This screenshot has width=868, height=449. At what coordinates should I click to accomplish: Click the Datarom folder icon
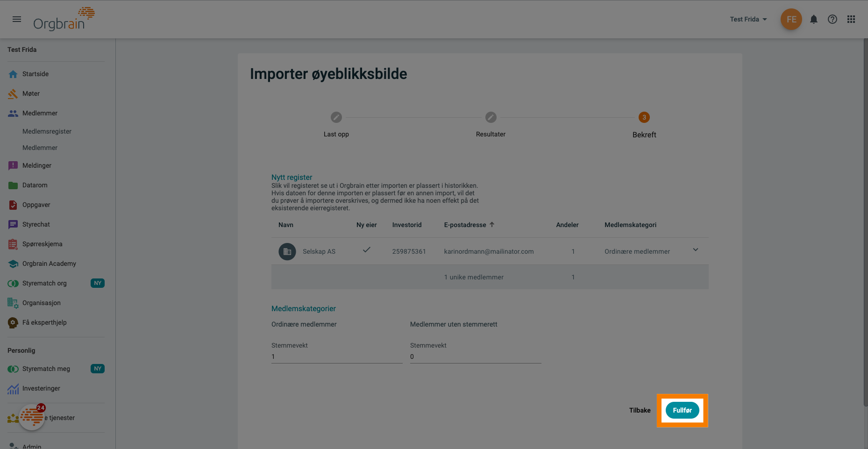click(x=13, y=185)
